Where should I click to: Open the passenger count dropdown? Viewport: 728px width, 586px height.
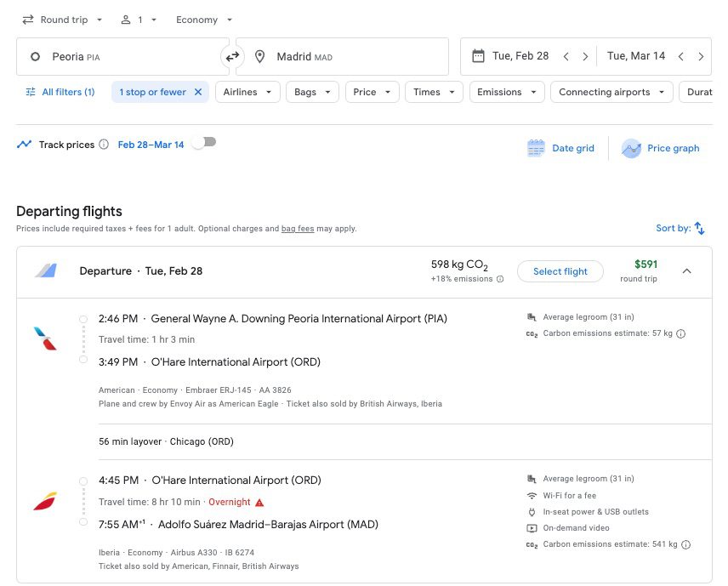pos(139,20)
